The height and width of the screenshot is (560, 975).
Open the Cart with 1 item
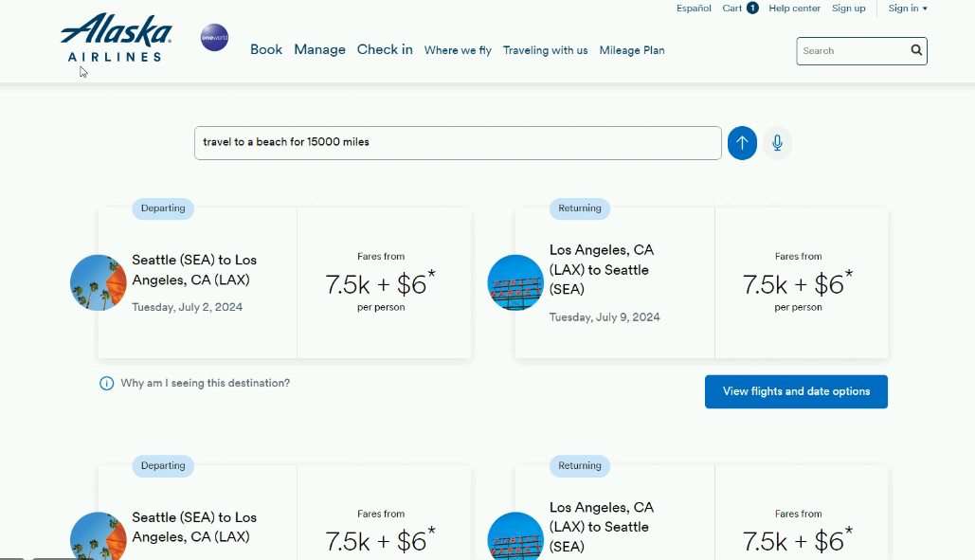740,9
